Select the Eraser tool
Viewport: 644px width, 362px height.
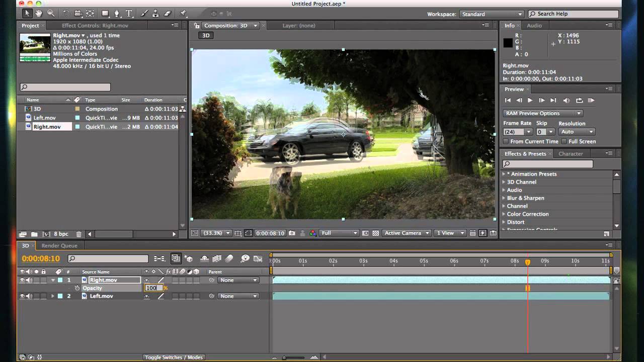pyautogui.click(x=168, y=14)
